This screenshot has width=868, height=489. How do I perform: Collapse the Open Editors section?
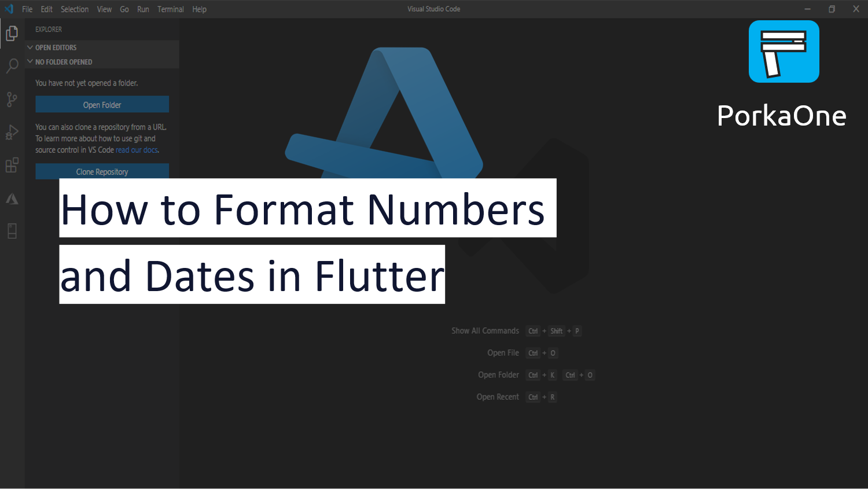pyautogui.click(x=102, y=47)
